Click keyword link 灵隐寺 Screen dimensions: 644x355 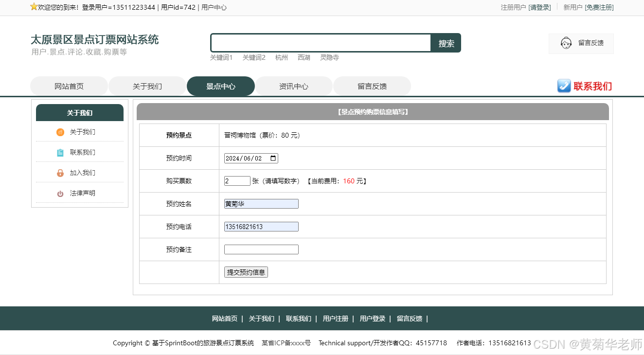[329, 57]
